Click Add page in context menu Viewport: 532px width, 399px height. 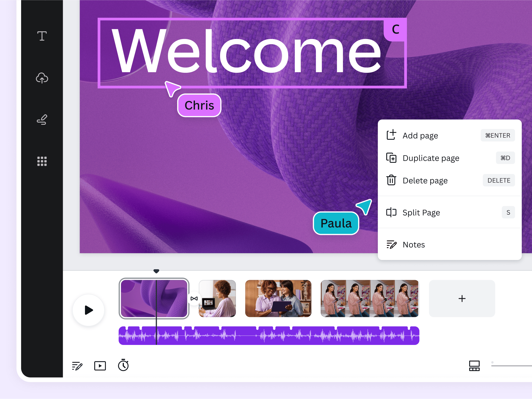tap(420, 135)
